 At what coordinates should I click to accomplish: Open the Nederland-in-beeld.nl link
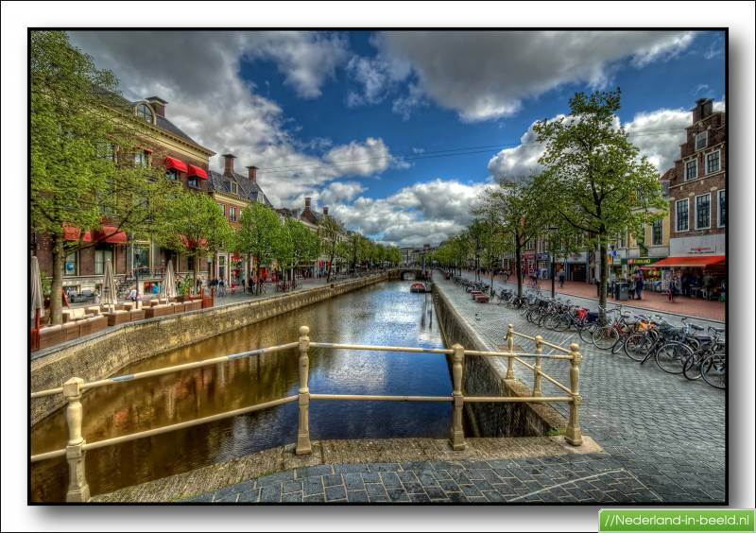[677, 521]
